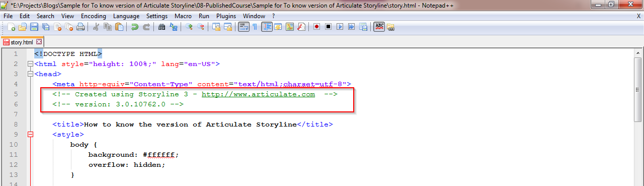Collapse the head fold on line 3
This screenshot has width=644, height=186.
pyautogui.click(x=30, y=74)
